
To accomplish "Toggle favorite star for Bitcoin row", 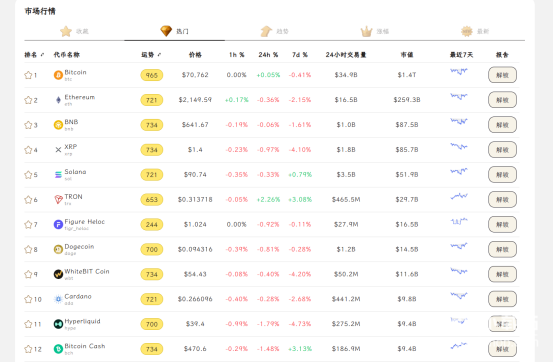I will [28, 75].
